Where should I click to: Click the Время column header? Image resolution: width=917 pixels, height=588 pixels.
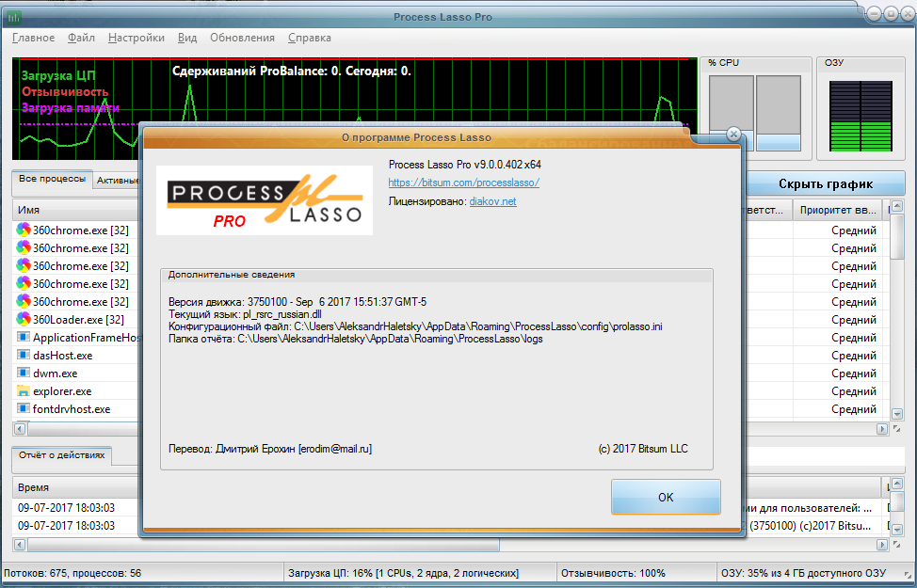pyautogui.click(x=75, y=487)
